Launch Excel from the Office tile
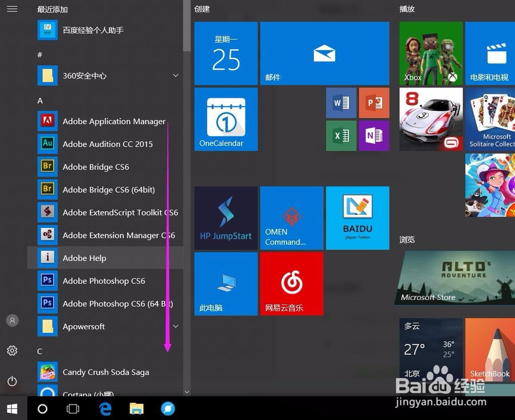This screenshot has height=420, width=515. pos(341,136)
